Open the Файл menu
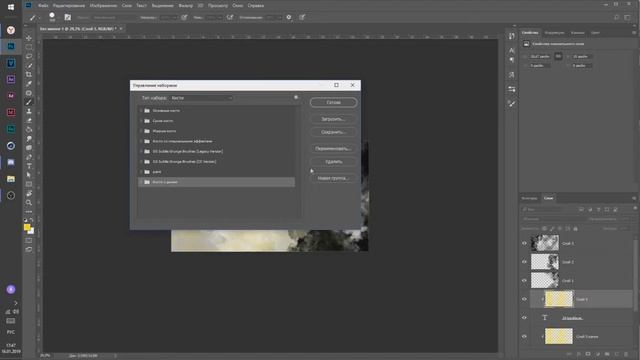The width and height of the screenshot is (640, 360). point(43,6)
